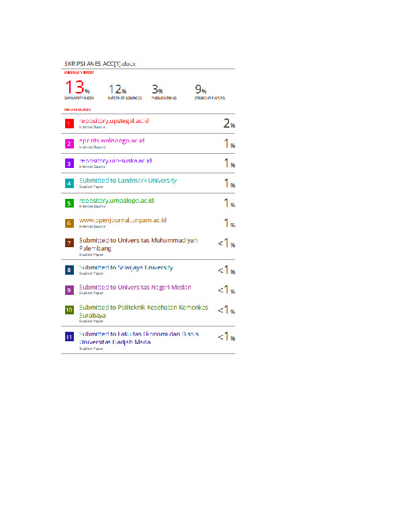The image size is (411, 532).
Task: Click the purple number 3 source badge
Action: click(69, 163)
